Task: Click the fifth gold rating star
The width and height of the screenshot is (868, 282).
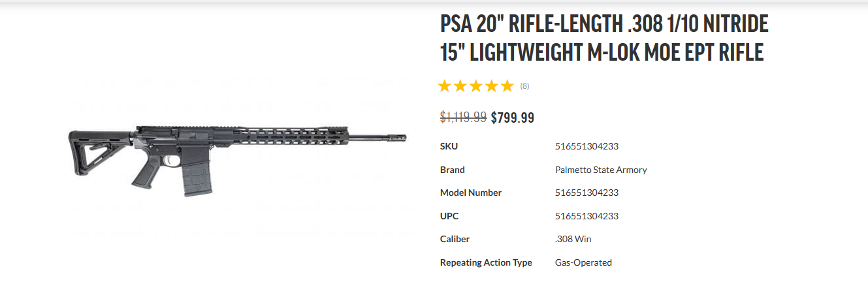Action: tap(507, 86)
